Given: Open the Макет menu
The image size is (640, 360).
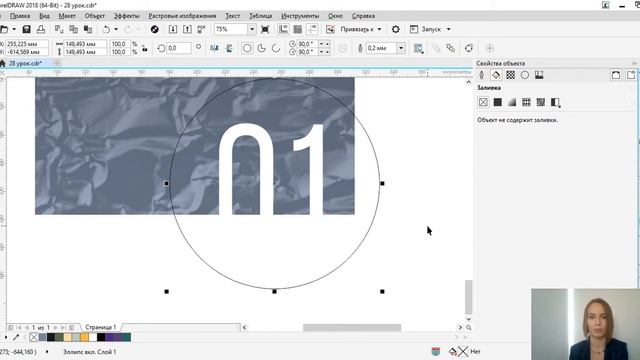Looking at the screenshot, I should click(67, 16).
